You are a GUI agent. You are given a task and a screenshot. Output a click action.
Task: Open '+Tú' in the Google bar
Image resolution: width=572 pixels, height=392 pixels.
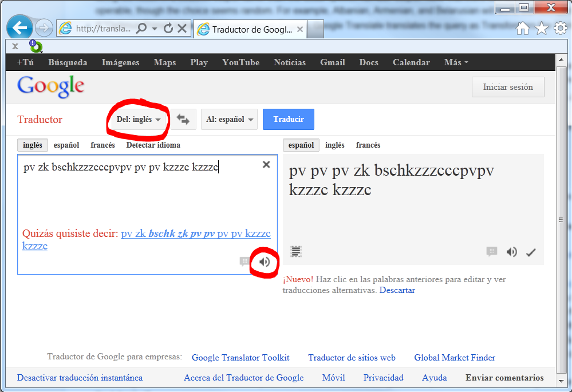[x=25, y=62]
